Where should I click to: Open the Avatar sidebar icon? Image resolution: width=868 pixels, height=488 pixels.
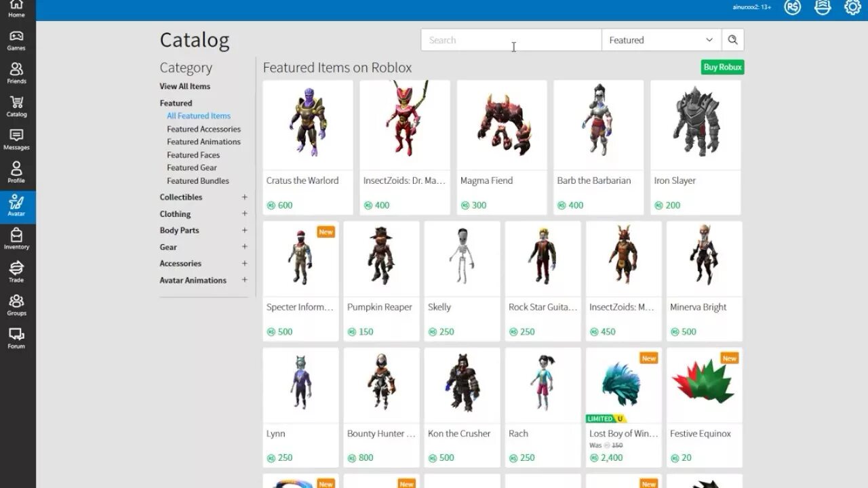pyautogui.click(x=16, y=205)
